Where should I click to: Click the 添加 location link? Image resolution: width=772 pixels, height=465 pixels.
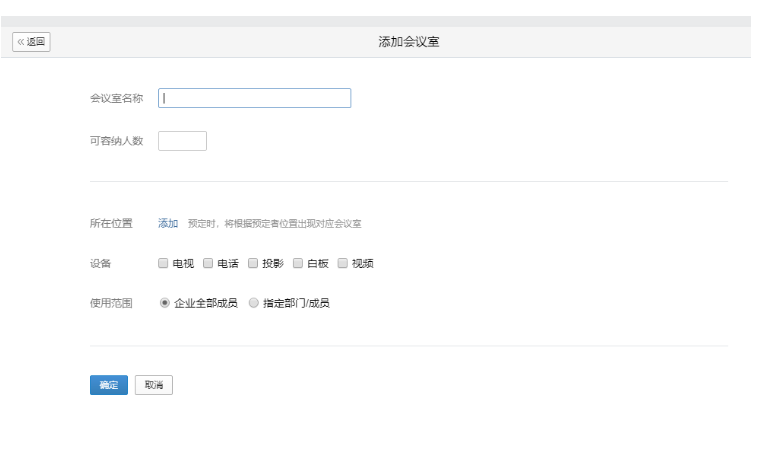pyautogui.click(x=168, y=223)
